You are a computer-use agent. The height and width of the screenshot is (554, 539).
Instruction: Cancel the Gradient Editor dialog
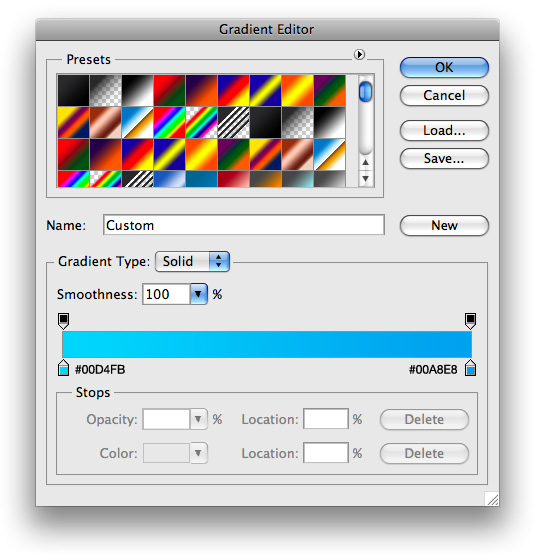[x=444, y=95]
